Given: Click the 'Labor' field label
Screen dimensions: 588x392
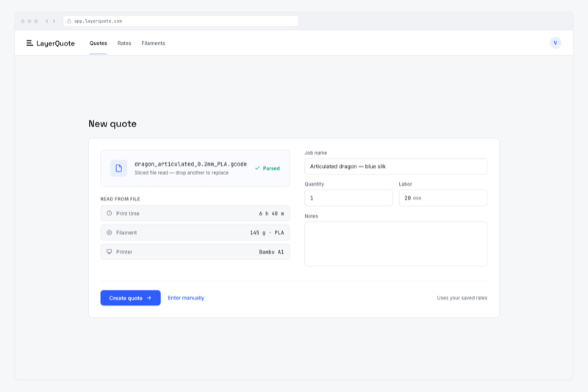Looking at the screenshot, I should point(406,184).
